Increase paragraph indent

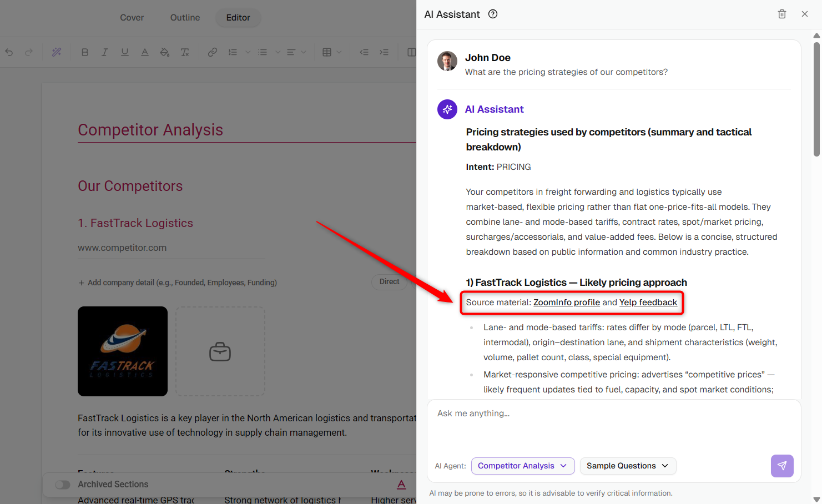[384, 52]
